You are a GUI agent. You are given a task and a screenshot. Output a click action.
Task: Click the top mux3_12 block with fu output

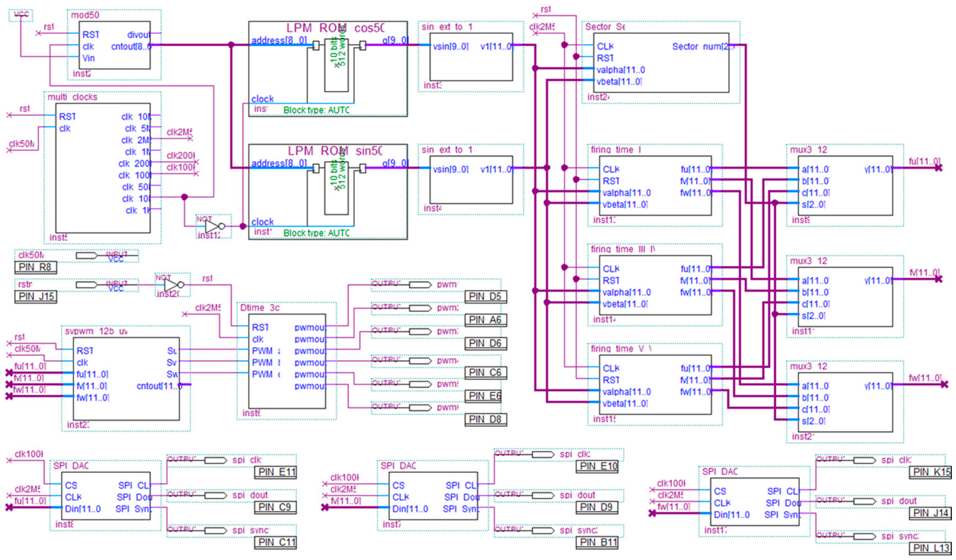845,185
